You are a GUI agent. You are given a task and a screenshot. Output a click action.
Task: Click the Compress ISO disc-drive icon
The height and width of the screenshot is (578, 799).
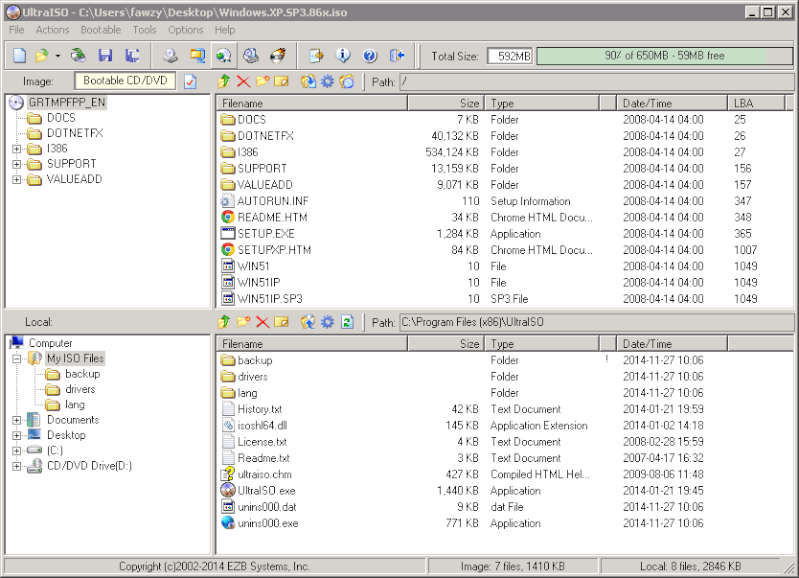(251, 56)
